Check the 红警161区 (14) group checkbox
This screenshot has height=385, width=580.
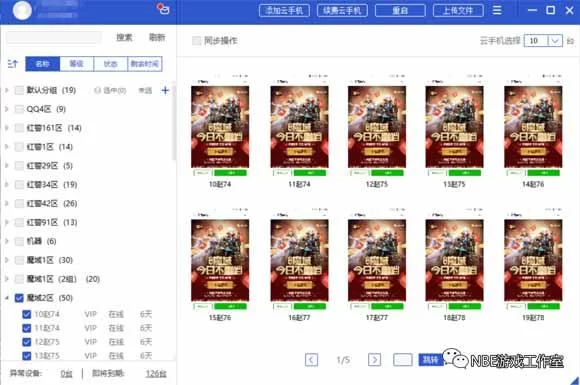19,128
